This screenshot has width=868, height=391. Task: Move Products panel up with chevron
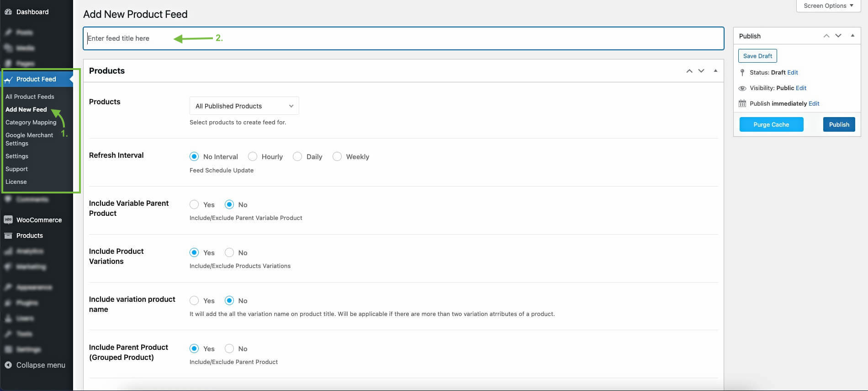coord(689,71)
